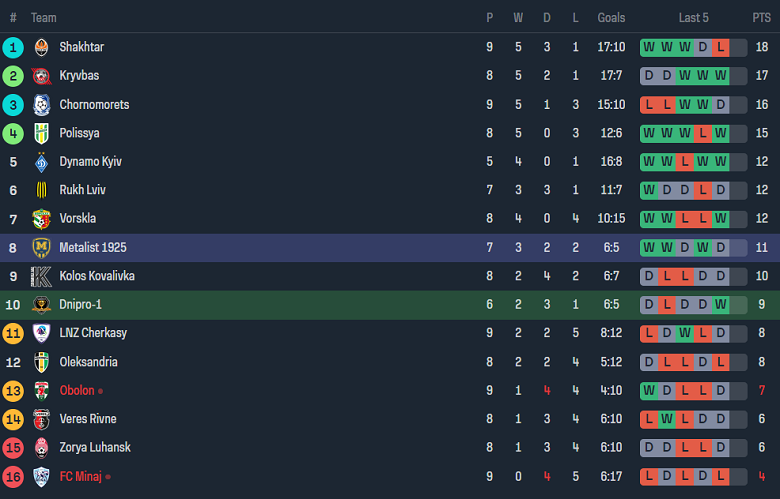Screen dimensions: 780x499
Task: Click the Dynamo Kyiv crest icon
Action: 41,162
